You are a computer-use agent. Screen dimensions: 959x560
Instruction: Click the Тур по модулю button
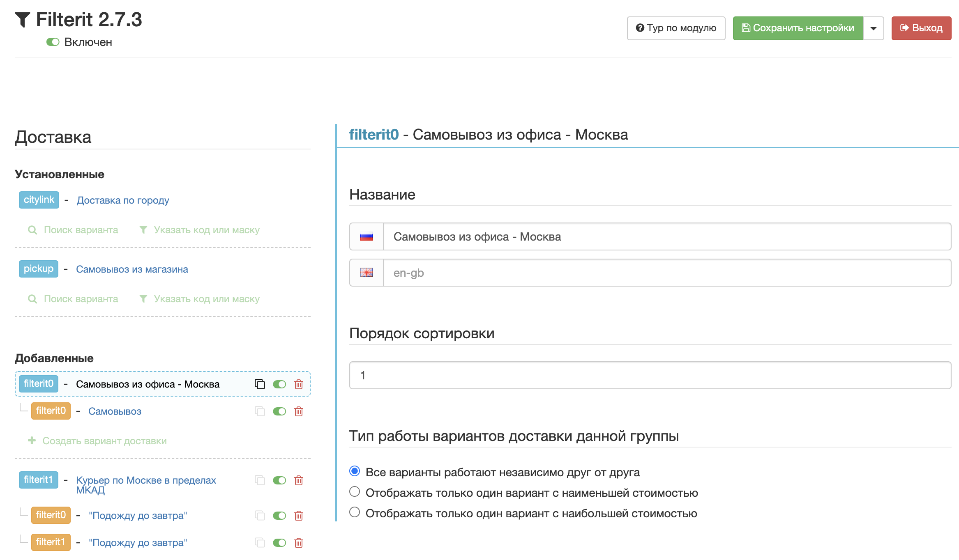(x=676, y=28)
